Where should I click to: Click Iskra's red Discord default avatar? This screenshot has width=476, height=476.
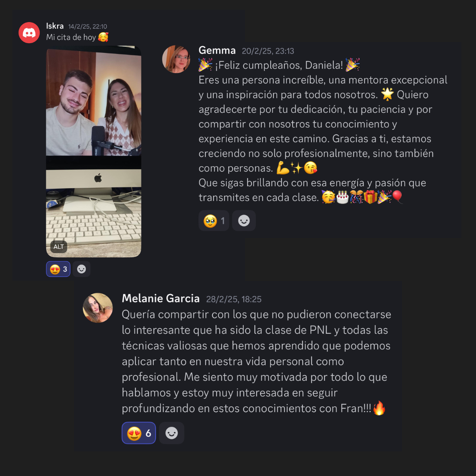(29, 33)
